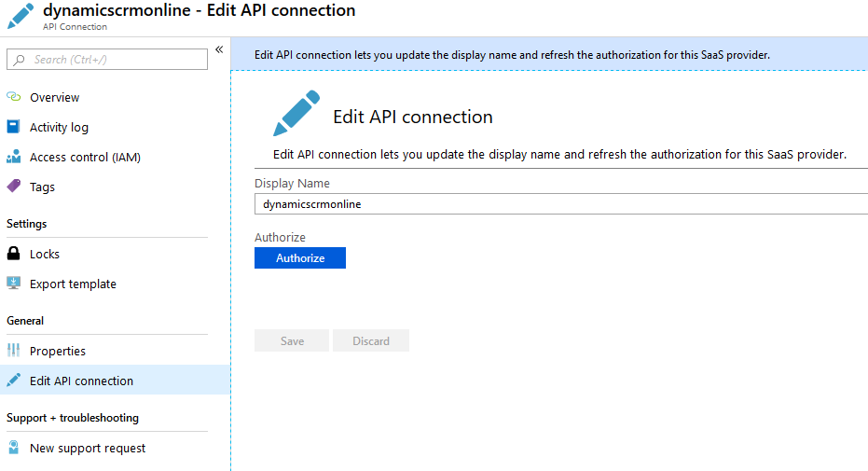
Task: Click the Edit API connection pencil icon in sidebar
Action: click(13, 381)
